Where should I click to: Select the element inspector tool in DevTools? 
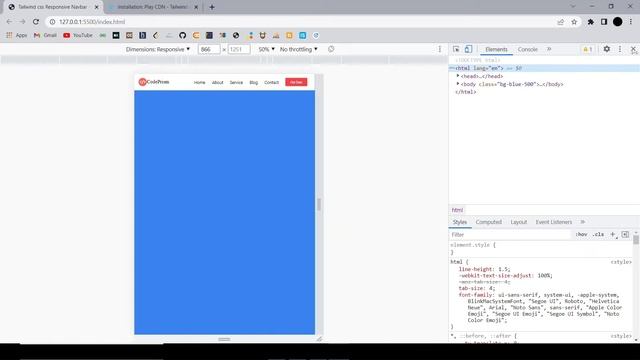coord(456,49)
